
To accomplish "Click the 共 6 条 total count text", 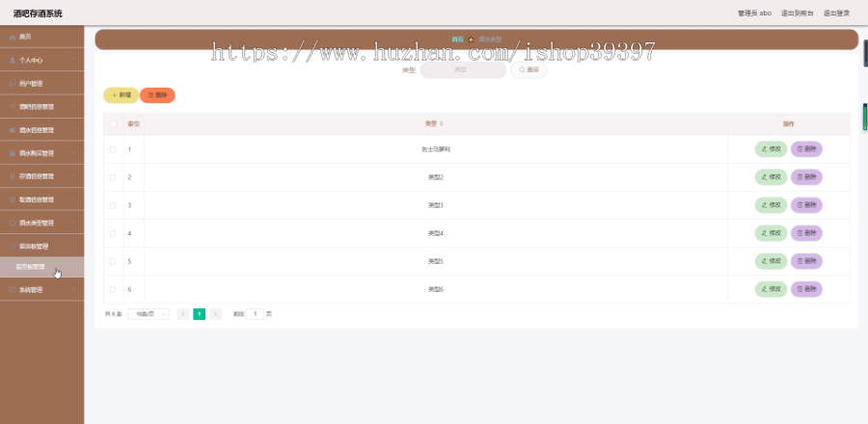I will (x=114, y=314).
